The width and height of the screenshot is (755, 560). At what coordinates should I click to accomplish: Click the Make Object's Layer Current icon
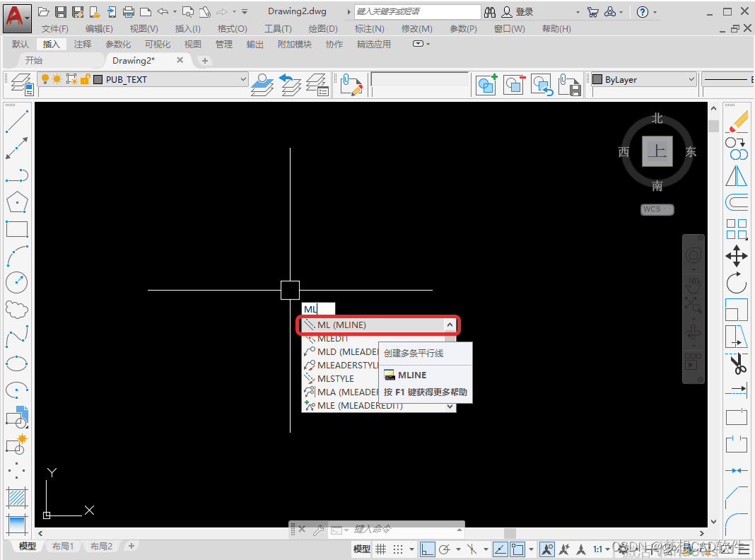tap(262, 84)
